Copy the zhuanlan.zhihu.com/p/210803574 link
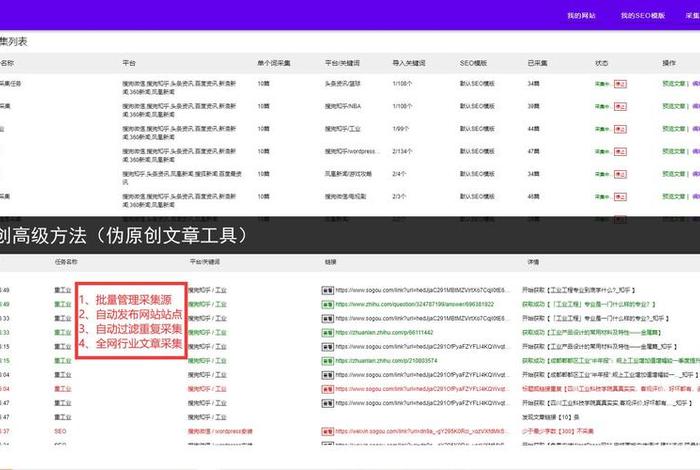The width and height of the screenshot is (700, 470). tap(327, 361)
